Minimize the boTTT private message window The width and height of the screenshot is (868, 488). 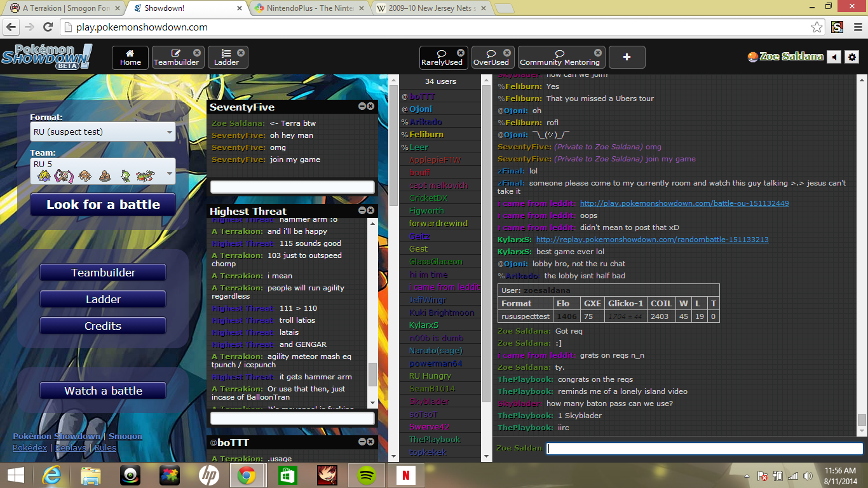point(362,442)
